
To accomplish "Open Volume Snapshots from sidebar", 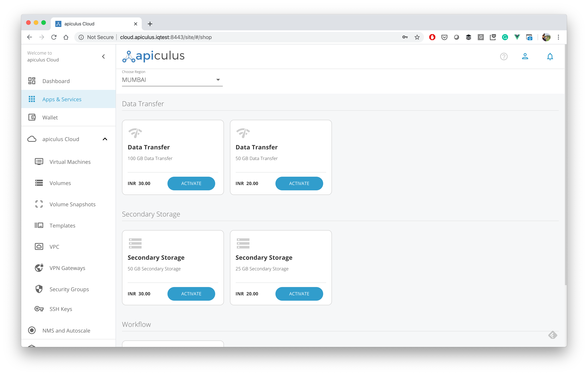I will click(x=72, y=204).
